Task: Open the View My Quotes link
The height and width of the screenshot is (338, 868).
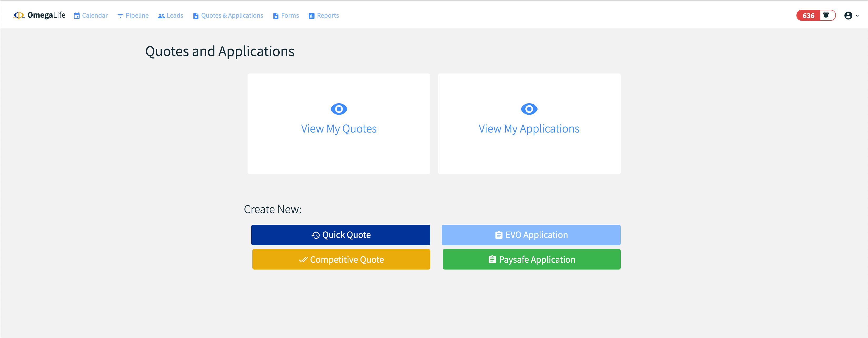Action: coord(339,129)
